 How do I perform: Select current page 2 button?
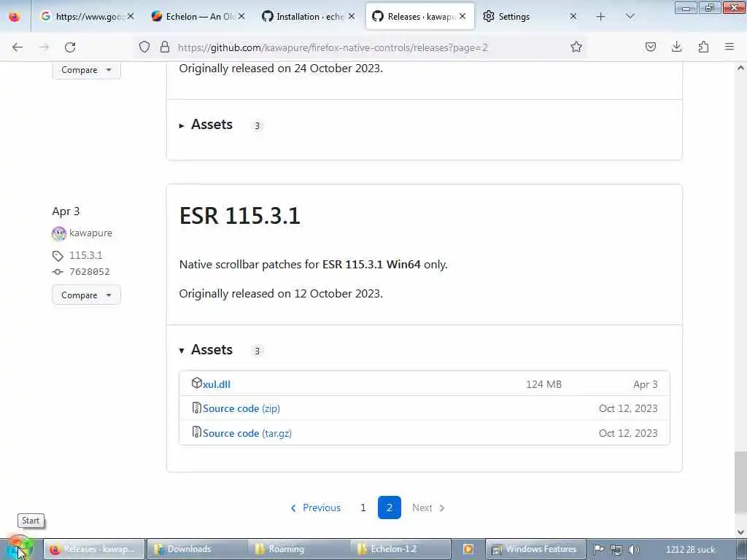click(x=390, y=507)
